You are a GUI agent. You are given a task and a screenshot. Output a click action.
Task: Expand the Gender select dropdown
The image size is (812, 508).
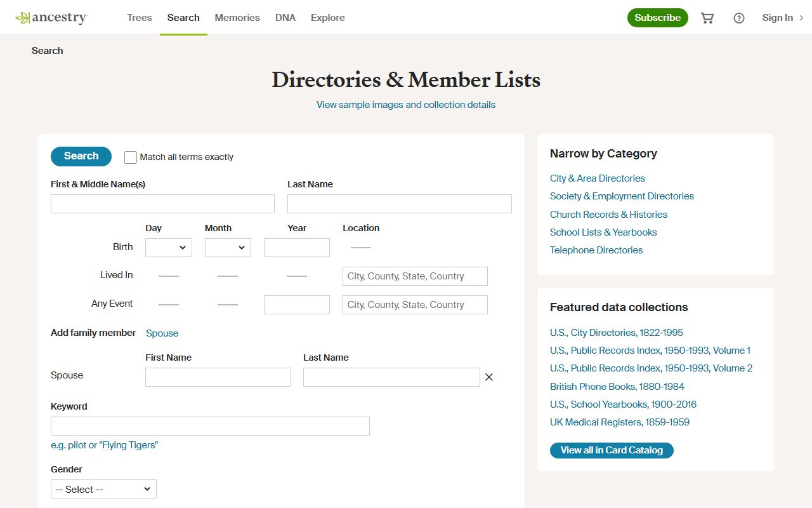(103, 489)
